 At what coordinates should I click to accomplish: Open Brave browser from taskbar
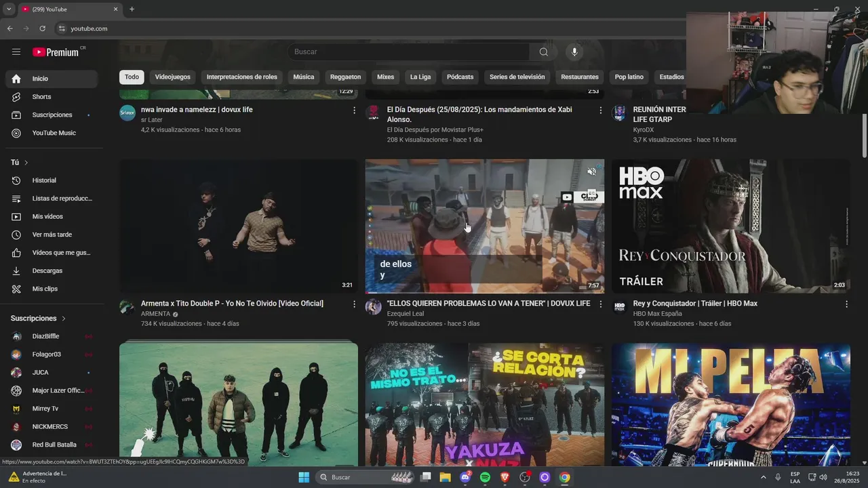[505, 477]
